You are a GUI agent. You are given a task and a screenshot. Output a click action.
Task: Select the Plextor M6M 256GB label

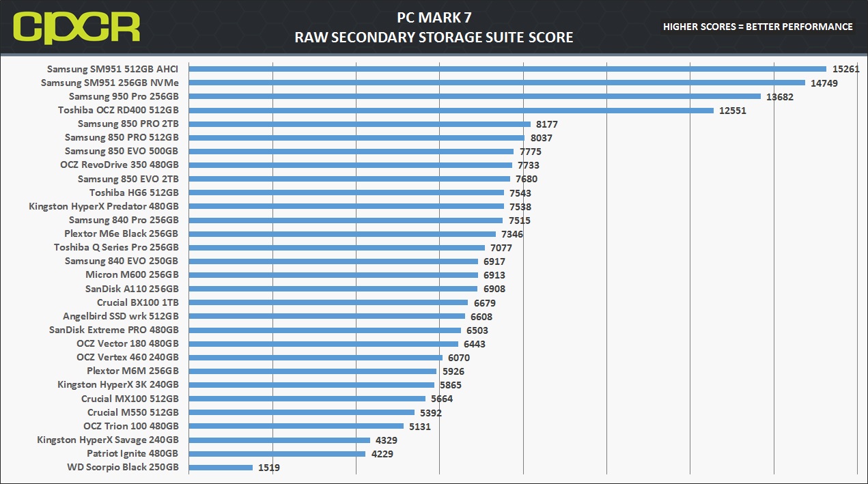click(132, 371)
